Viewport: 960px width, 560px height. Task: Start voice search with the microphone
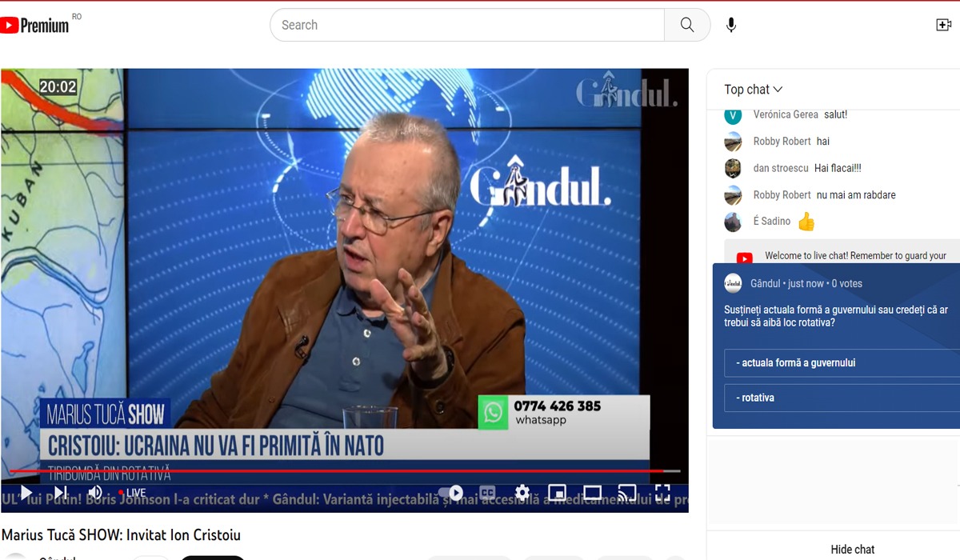click(x=731, y=25)
